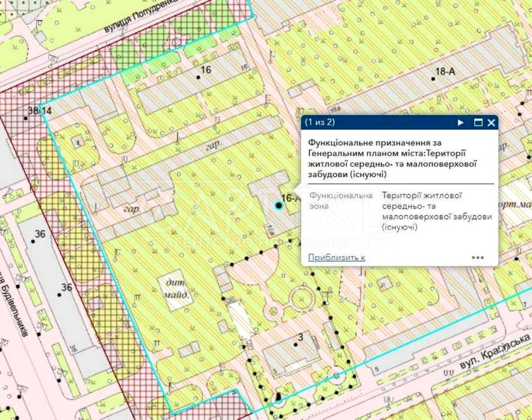Viewport: 532px width, 420px height.
Task: Maximize the info popup window
Action: pos(478,122)
